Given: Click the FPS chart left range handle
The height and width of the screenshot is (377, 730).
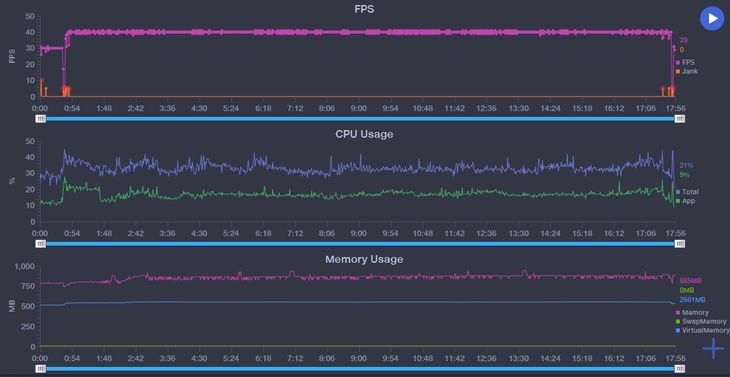Looking at the screenshot, I should pos(41,119).
